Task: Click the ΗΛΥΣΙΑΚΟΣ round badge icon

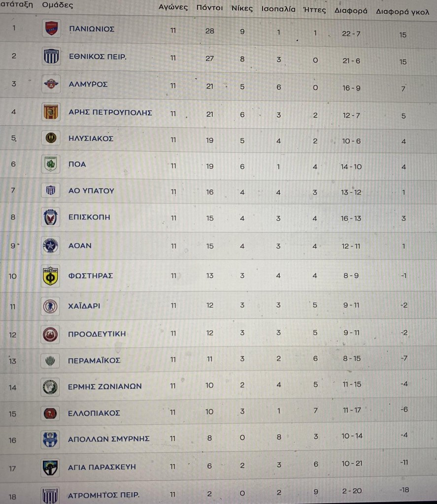Action: tap(51, 138)
